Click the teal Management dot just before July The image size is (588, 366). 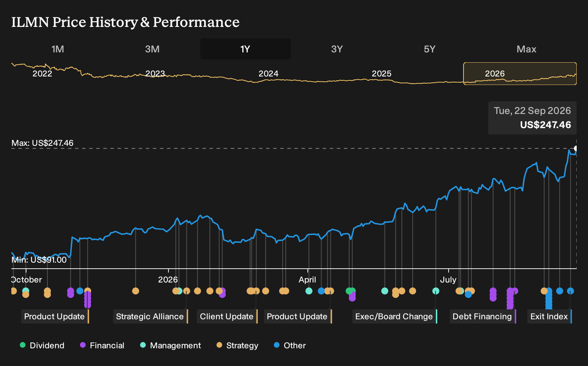click(x=436, y=291)
